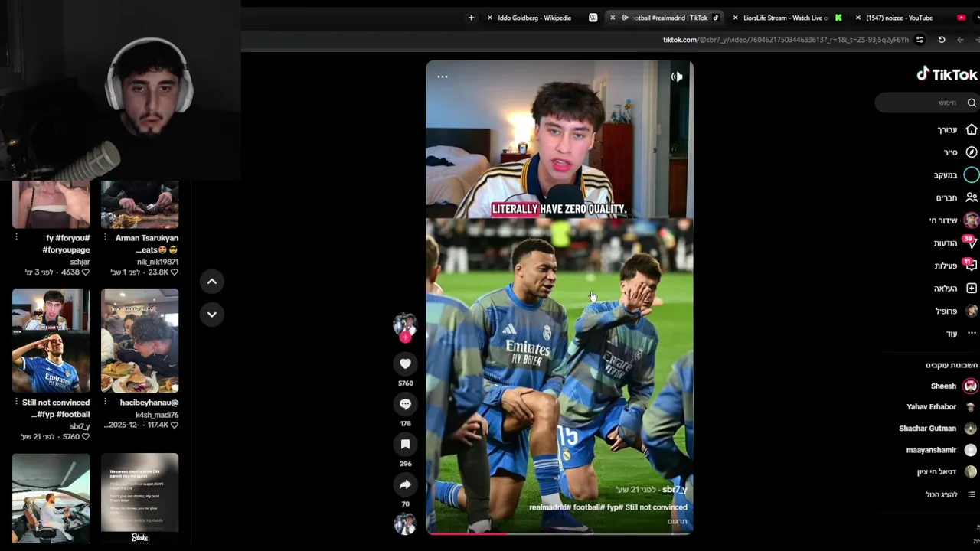Go to previous video with up chevron
Image resolution: width=980 pixels, height=551 pixels.
(x=212, y=282)
